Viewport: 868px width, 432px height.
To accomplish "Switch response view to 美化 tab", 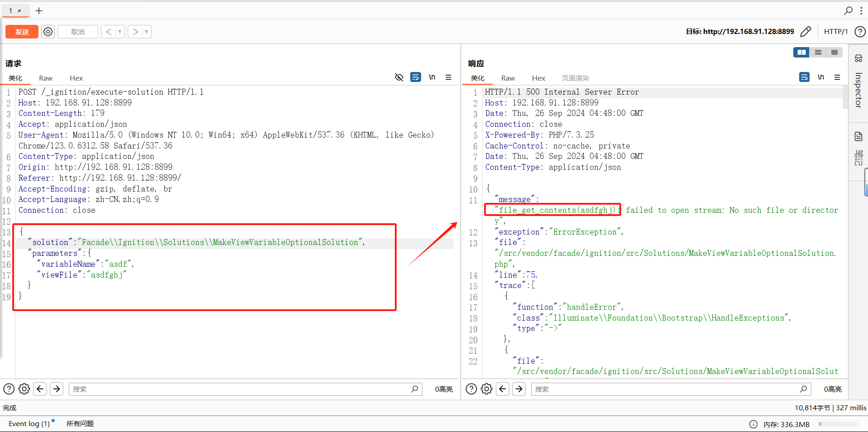I will [x=478, y=78].
